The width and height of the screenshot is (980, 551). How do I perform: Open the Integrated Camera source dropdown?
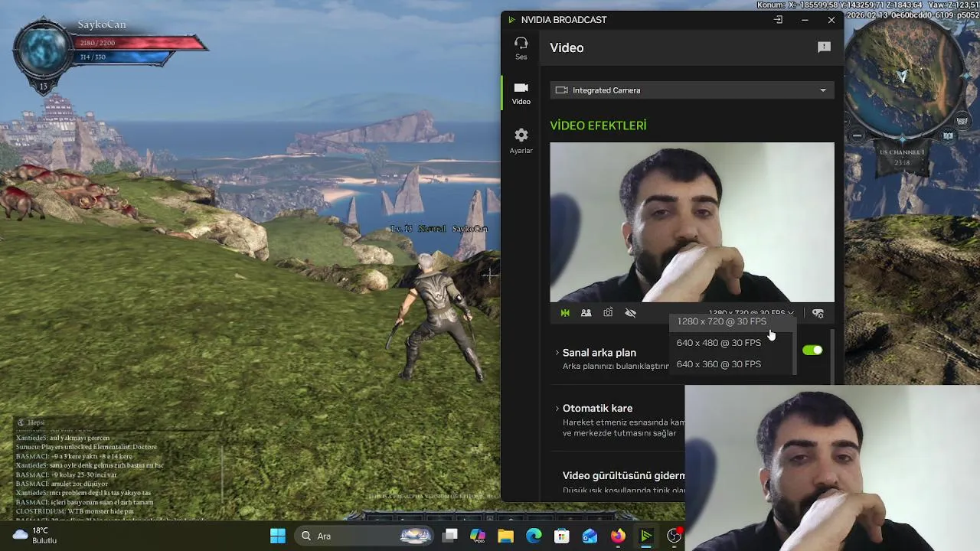tap(691, 90)
